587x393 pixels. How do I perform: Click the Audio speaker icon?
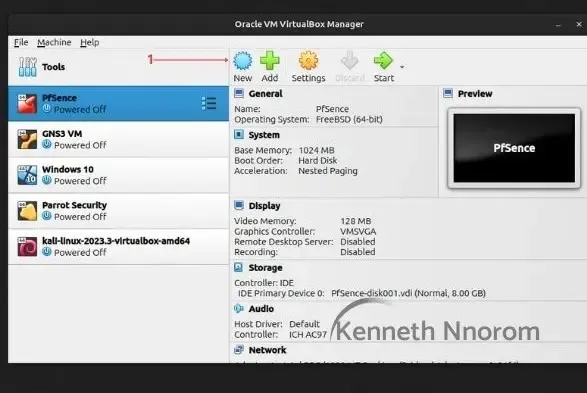pos(238,308)
